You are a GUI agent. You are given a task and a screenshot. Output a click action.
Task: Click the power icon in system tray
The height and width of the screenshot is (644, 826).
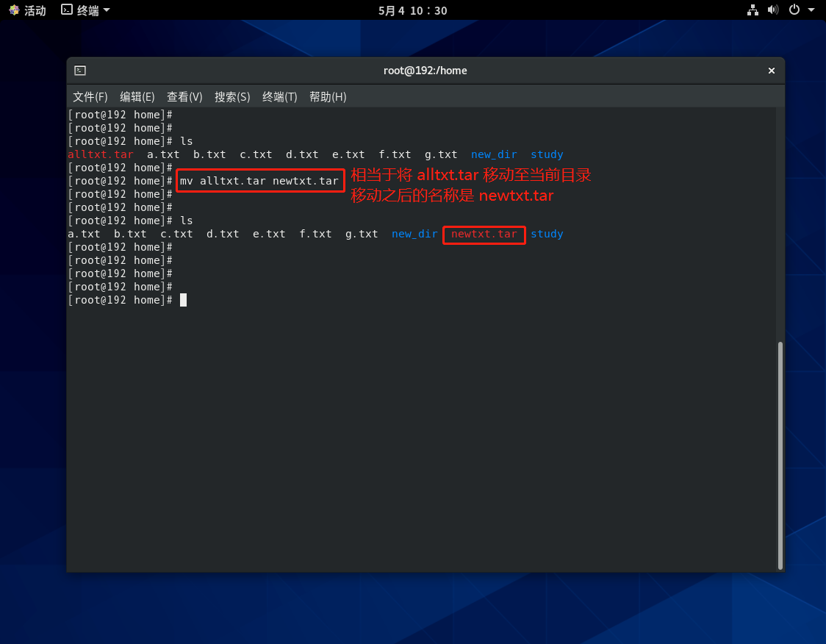(x=794, y=10)
